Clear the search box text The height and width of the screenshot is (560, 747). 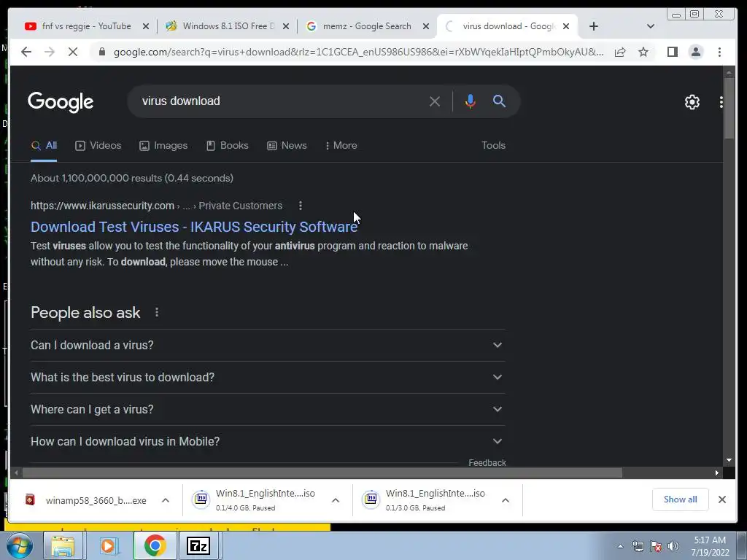(435, 101)
